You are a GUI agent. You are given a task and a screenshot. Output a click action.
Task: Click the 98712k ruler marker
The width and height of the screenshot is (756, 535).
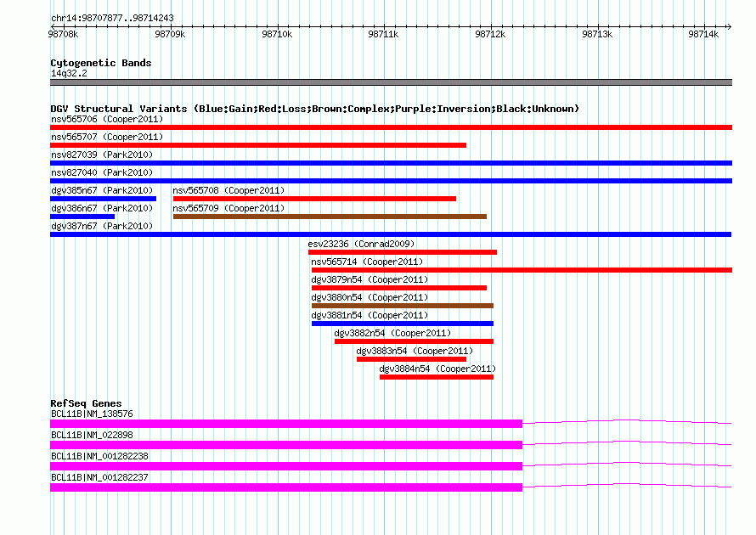tap(490, 34)
